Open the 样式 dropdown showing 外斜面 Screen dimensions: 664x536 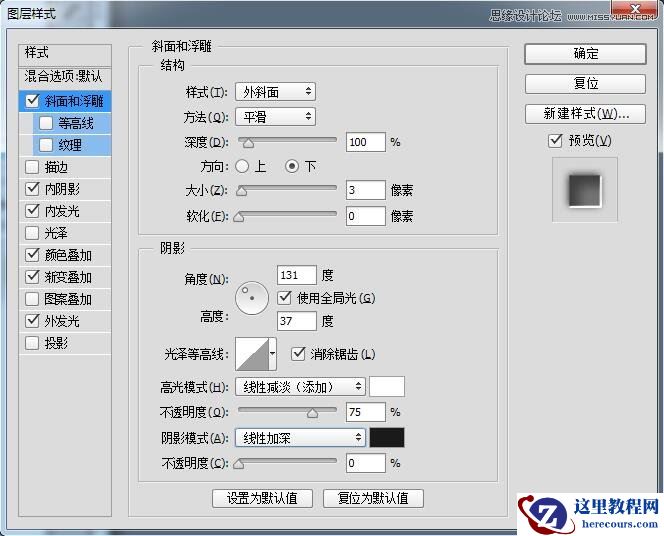[275, 91]
